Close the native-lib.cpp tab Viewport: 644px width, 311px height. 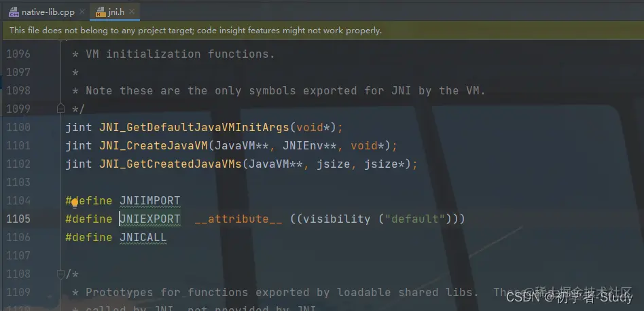point(82,12)
